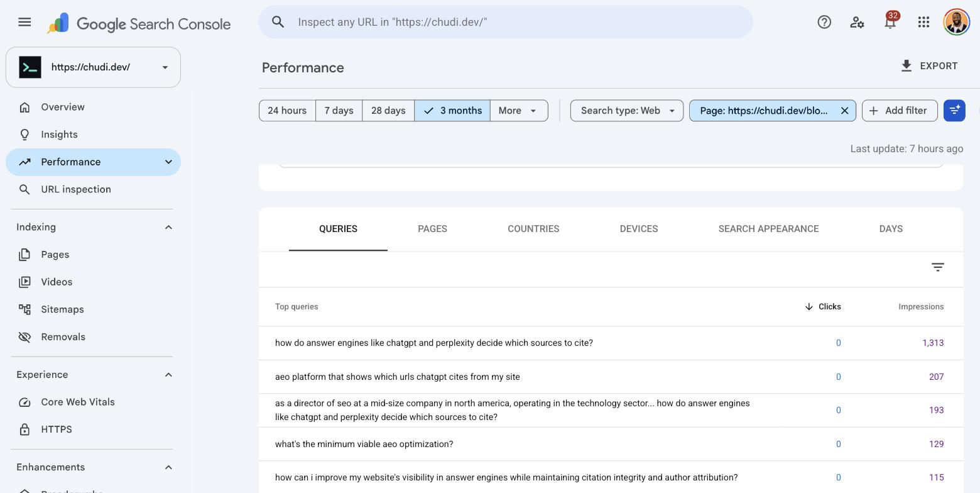Go to Overview in sidebar
Image resolution: width=980 pixels, height=493 pixels.
click(93, 107)
